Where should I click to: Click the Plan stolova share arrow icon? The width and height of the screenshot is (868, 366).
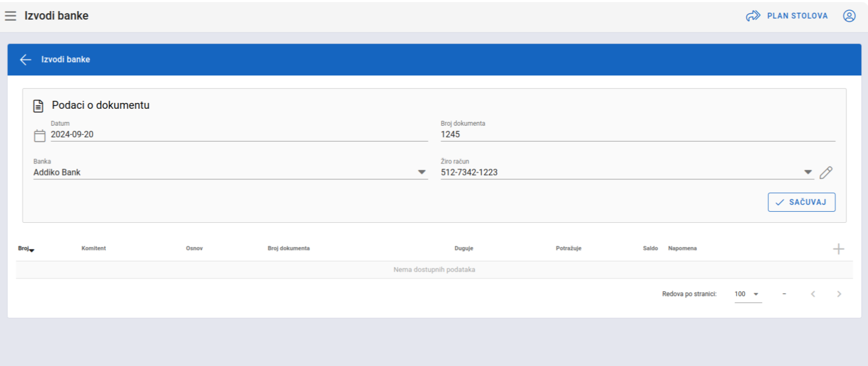click(753, 16)
